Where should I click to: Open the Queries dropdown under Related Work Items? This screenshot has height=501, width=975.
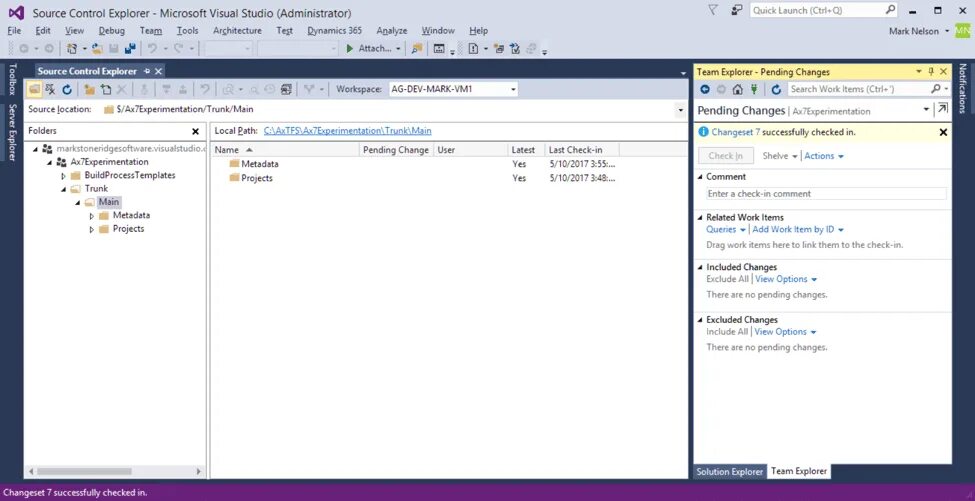[x=726, y=229]
